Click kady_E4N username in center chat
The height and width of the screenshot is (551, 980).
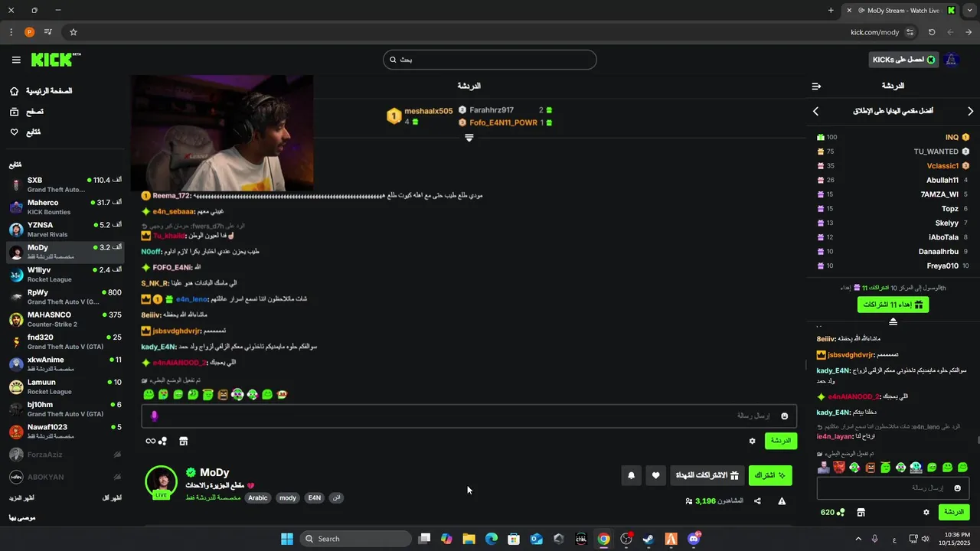[158, 347]
